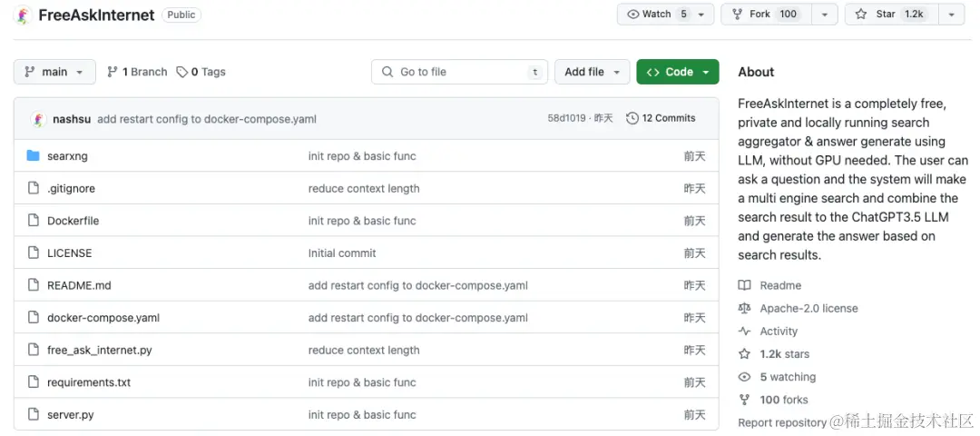Open the main branch selector dropdown
The height and width of the screenshot is (436, 980).
point(54,72)
